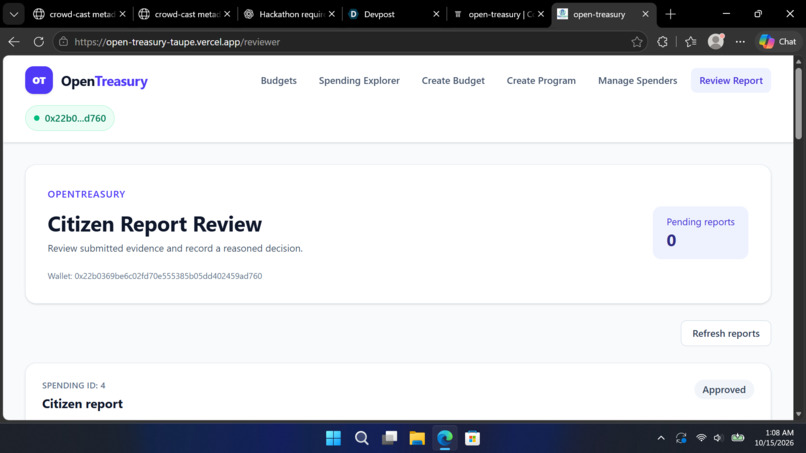Close the Hackathon requirements tab
Image resolution: width=806 pixels, height=453 pixels.
(x=332, y=14)
